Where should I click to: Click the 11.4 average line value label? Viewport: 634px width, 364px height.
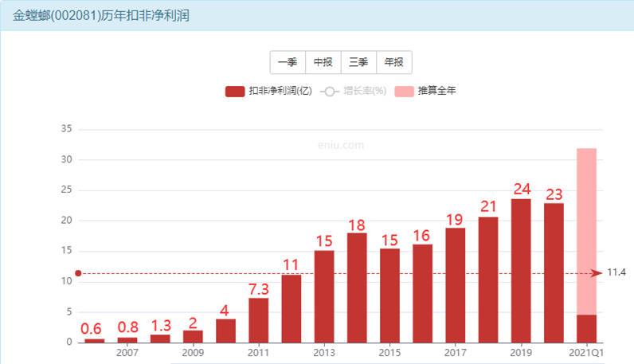616,272
